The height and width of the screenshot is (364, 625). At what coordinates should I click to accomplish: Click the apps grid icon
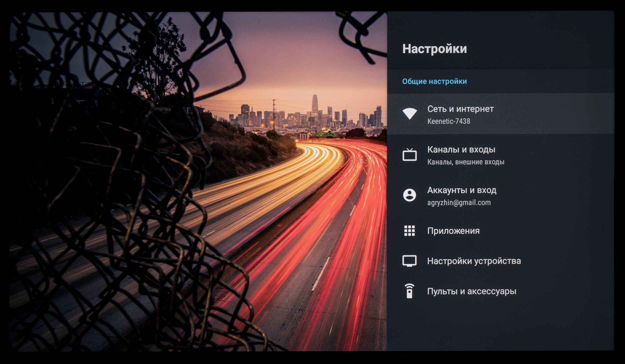tap(409, 231)
